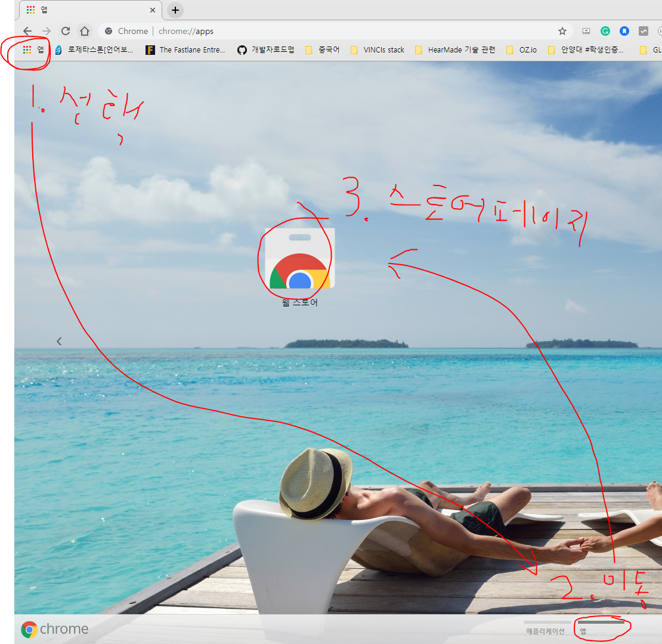Launch the 웹 스토어 app icon

(300, 258)
